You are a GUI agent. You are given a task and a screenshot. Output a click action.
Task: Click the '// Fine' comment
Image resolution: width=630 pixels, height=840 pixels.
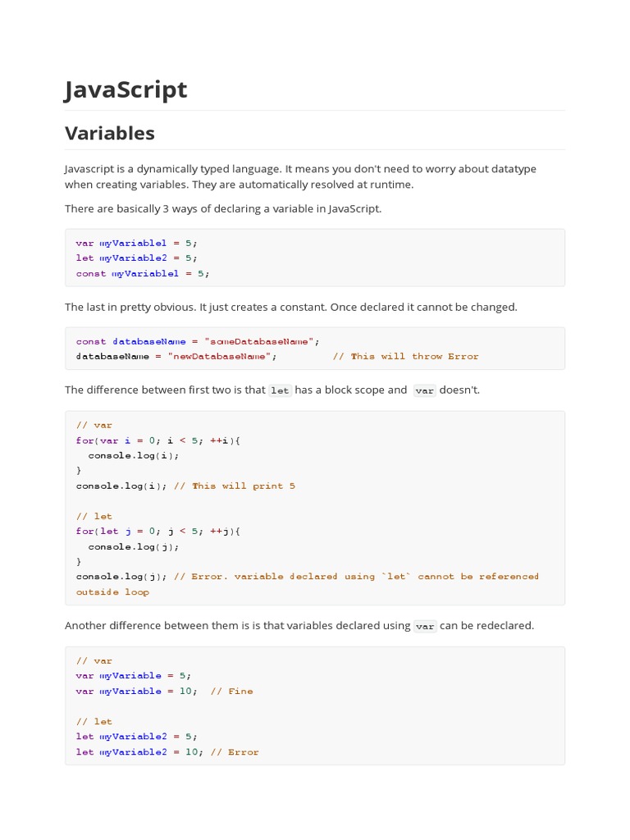(x=231, y=691)
